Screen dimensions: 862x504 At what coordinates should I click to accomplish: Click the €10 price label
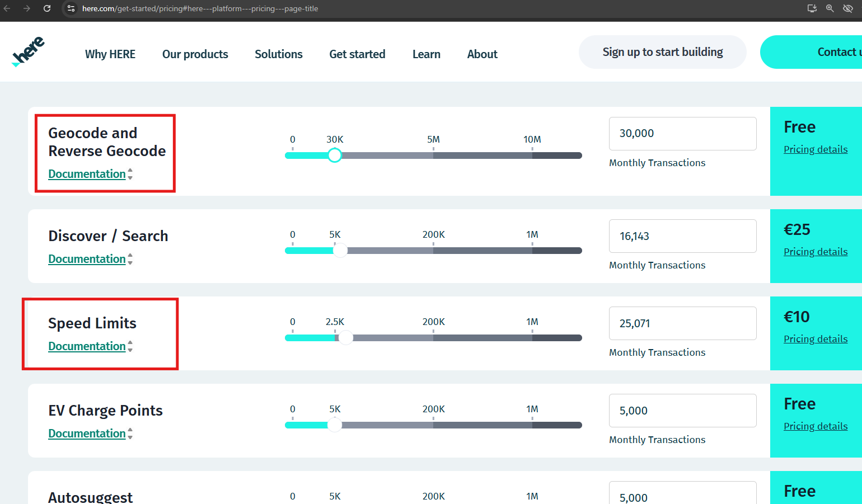(x=797, y=317)
